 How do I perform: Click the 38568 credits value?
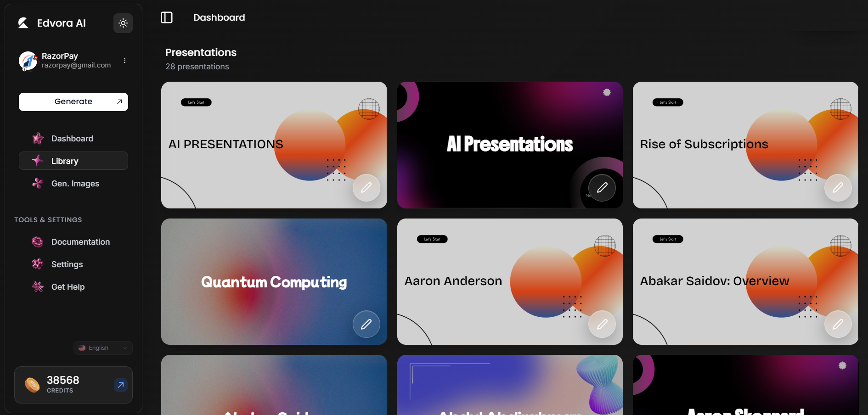(63, 380)
